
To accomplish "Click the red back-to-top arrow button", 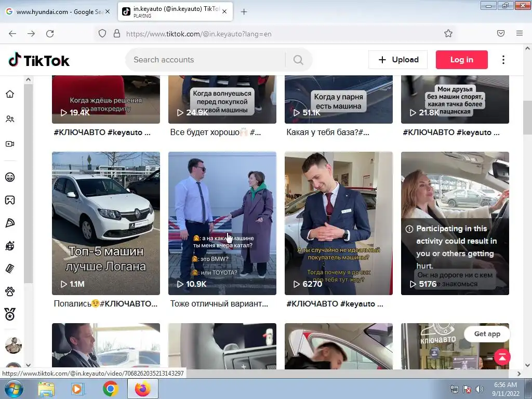I will tap(502, 357).
